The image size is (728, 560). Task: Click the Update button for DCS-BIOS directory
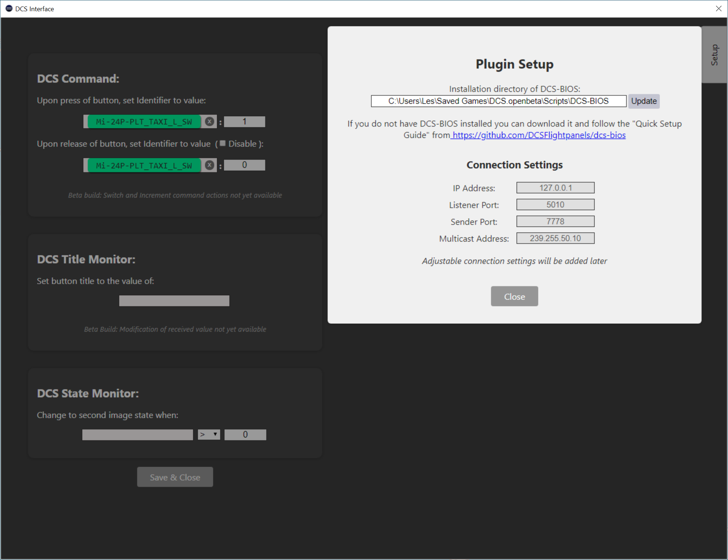644,101
